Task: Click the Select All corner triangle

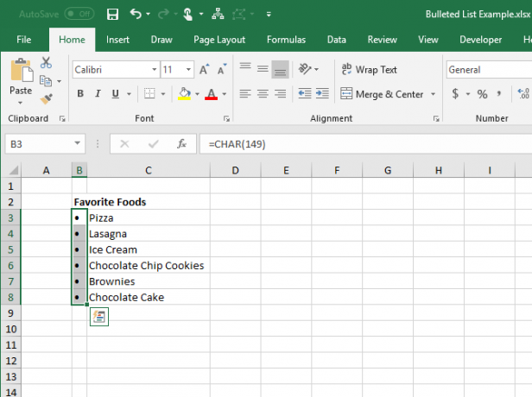Action: tap(13, 170)
